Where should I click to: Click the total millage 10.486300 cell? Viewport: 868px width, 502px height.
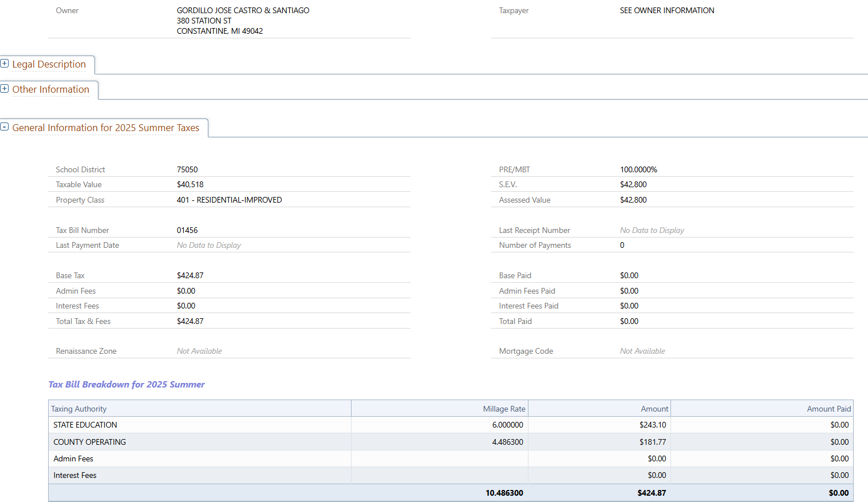click(504, 493)
